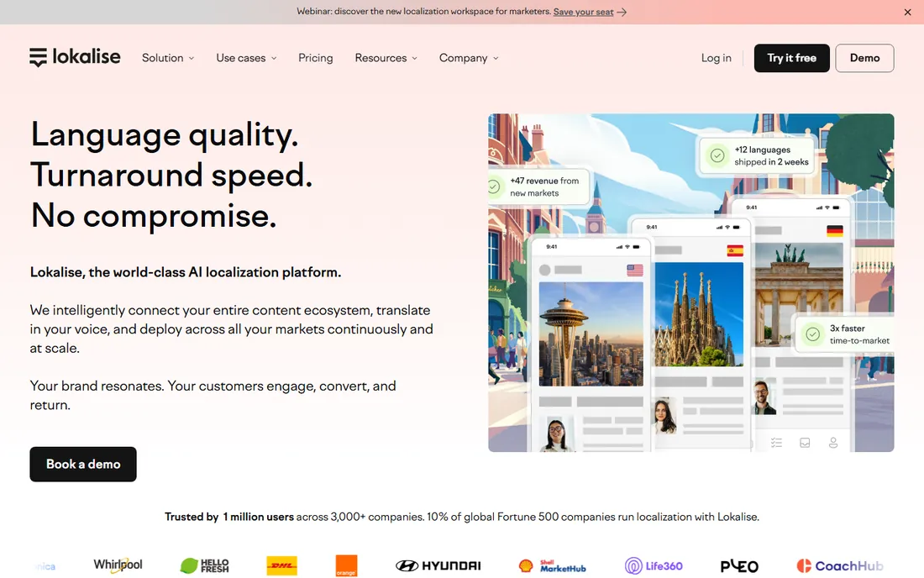Screen dimensions: 924x578
Task: Click the 'Lokalise, the world-class AI localization platform.' line
Action: point(186,272)
